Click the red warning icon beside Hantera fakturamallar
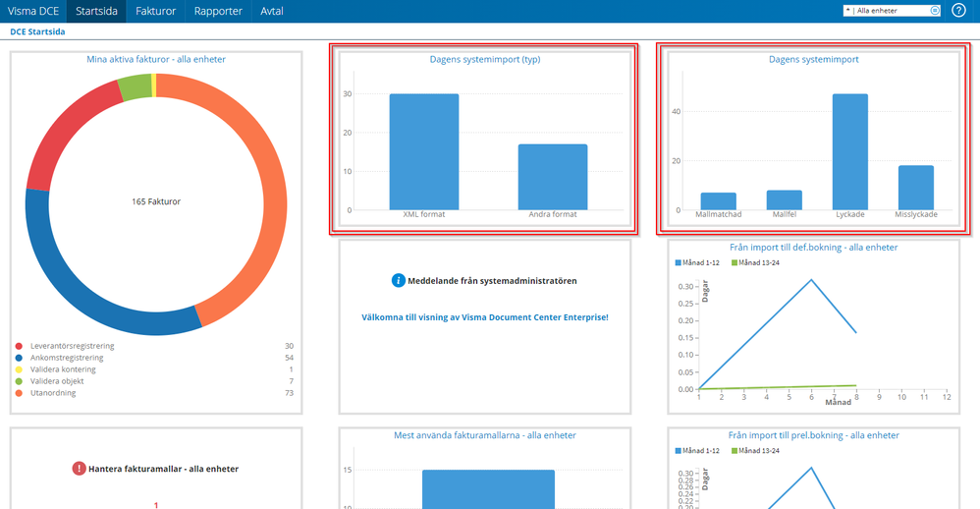Image resolution: width=980 pixels, height=509 pixels. tap(79, 469)
